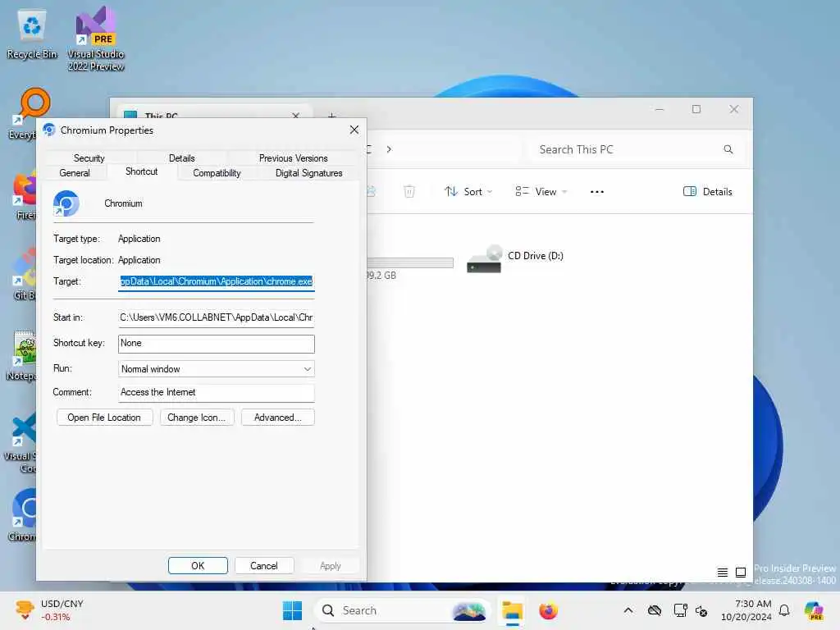This screenshot has width=840, height=630.
Task: Click the Search This PC box
Action: coord(634,149)
